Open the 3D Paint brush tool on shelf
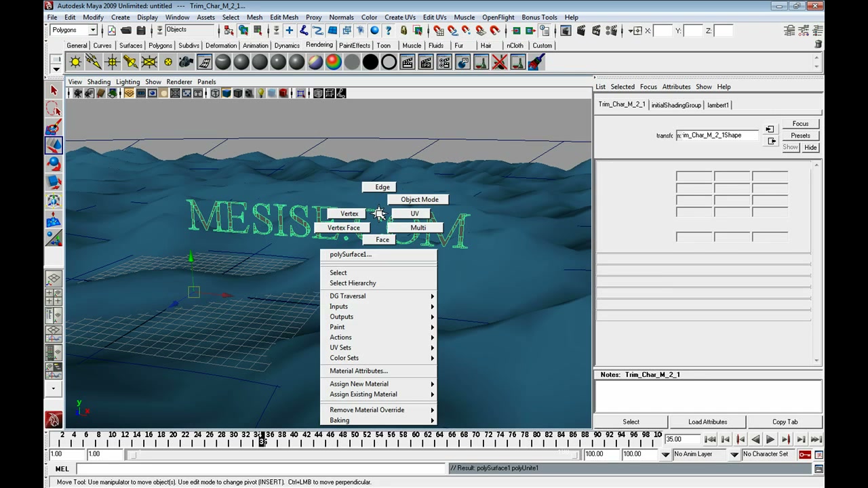The image size is (868, 488). click(536, 62)
